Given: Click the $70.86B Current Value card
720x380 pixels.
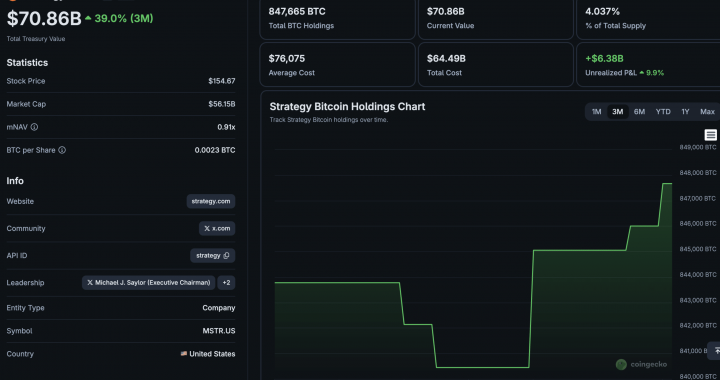Looking at the screenshot, I should tap(496, 17).
